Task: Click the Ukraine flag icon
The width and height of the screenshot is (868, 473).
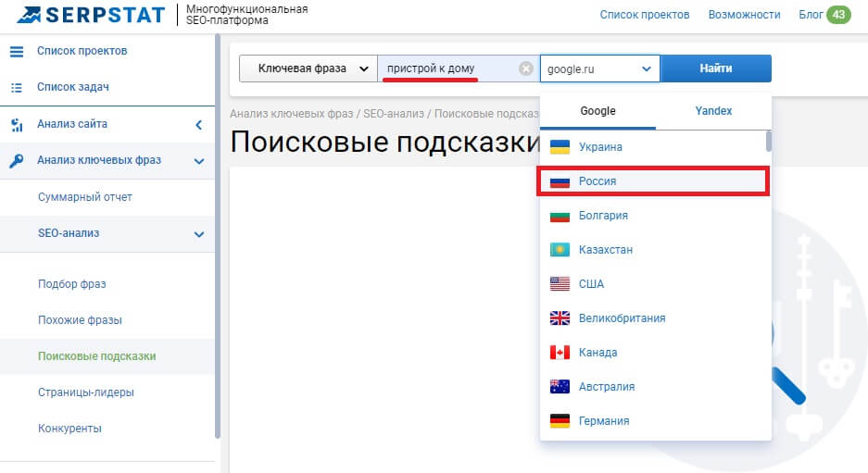Action: [x=560, y=147]
